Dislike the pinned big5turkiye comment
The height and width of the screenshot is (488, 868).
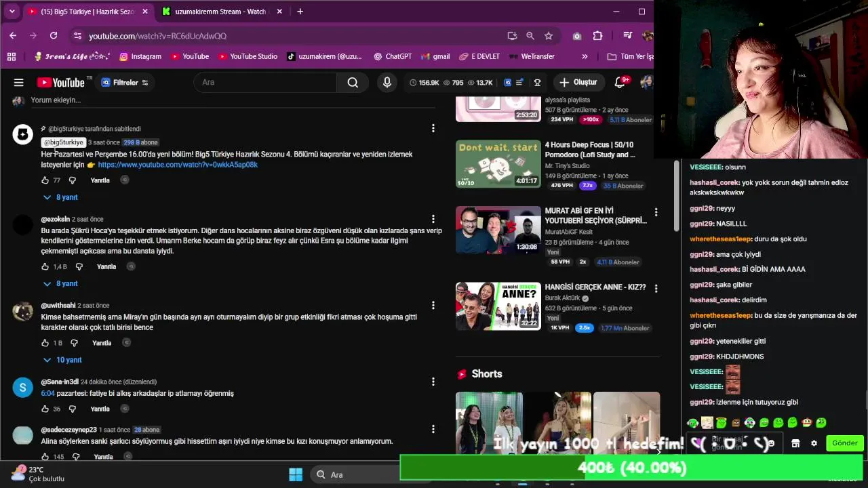pos(72,180)
